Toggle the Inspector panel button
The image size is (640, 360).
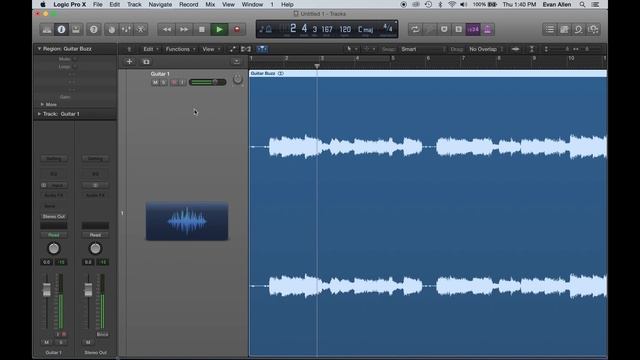pos(61,29)
